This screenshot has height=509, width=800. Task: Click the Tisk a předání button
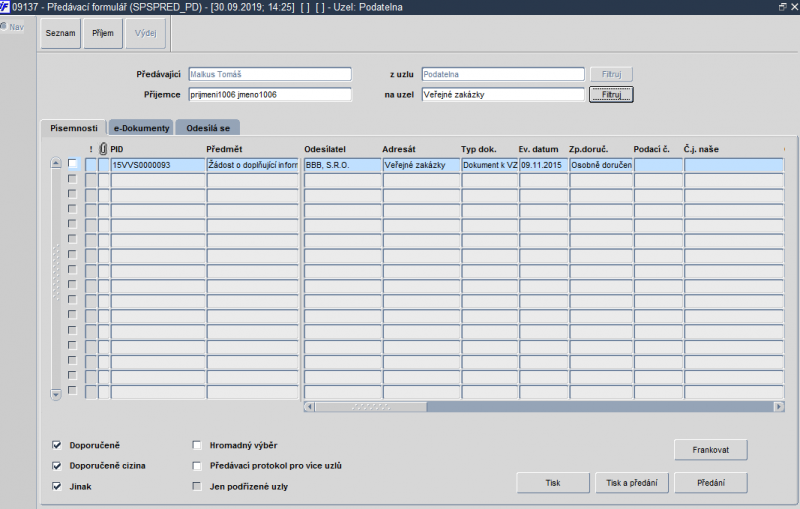tap(632, 482)
